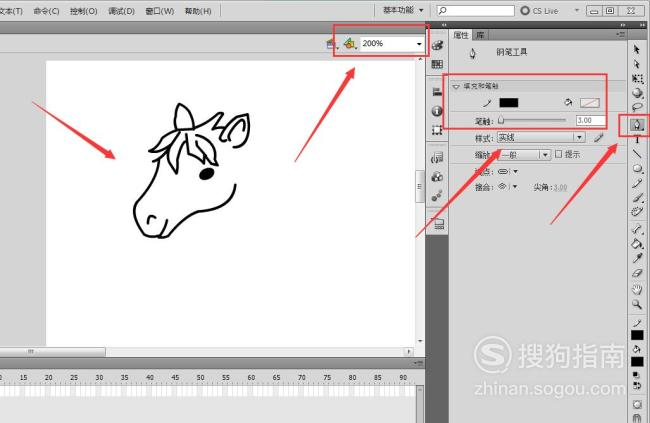This screenshot has width=650, height=423.
Task: Open the Color panel icon
Action: (437, 45)
